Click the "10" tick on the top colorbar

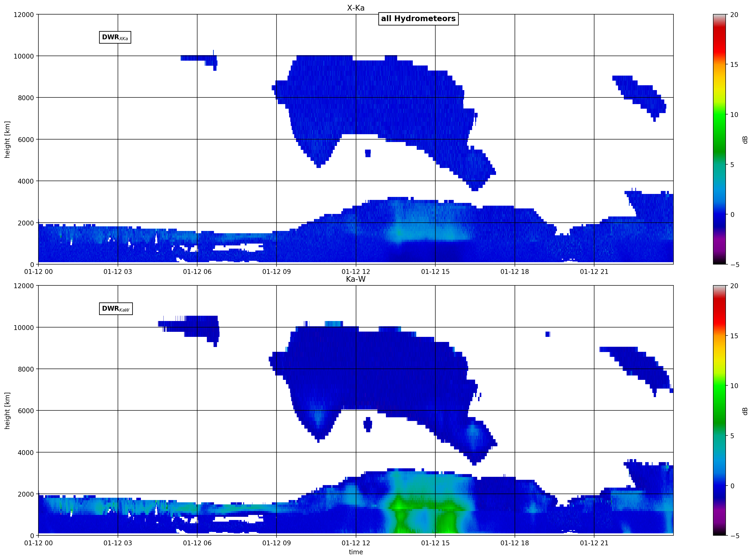(734, 115)
